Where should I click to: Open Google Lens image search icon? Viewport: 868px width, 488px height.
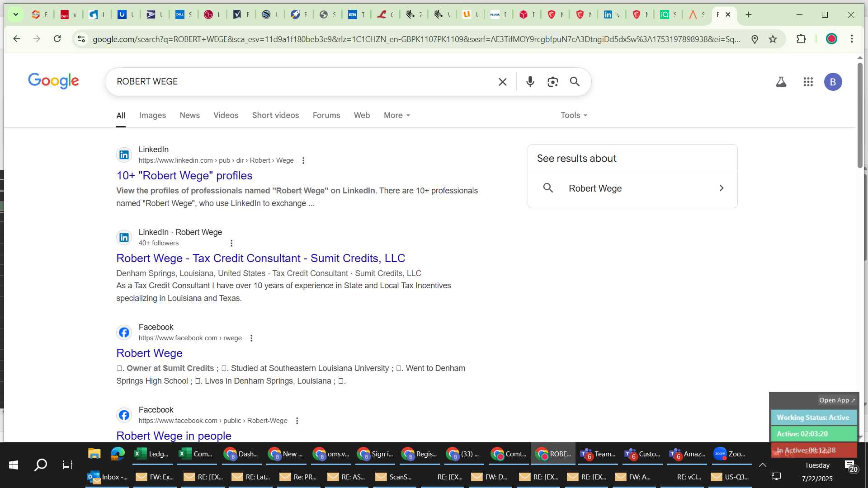pos(552,82)
